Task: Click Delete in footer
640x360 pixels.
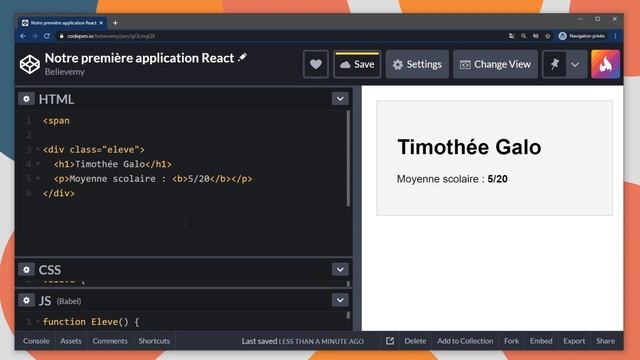Action: point(415,341)
